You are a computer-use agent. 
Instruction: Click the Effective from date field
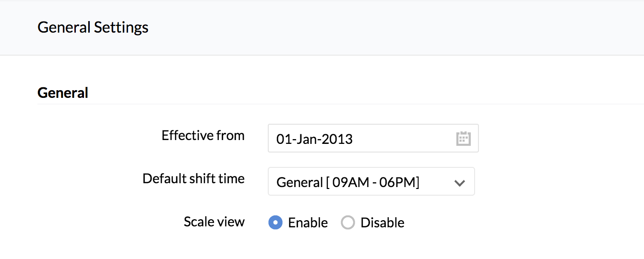[x=373, y=139]
